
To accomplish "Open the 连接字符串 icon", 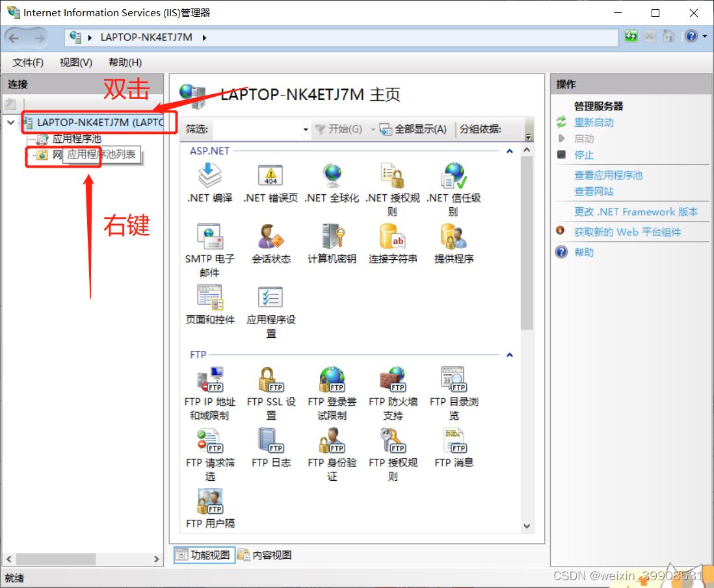I will [393, 236].
